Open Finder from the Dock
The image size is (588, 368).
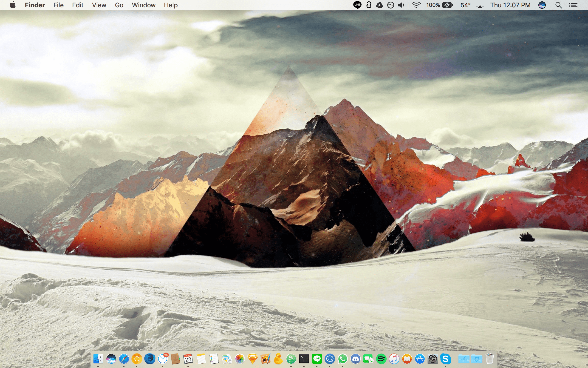(98, 359)
